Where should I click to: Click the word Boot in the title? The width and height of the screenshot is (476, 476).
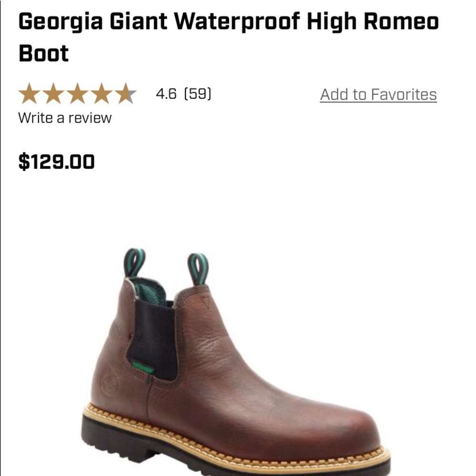43,54
